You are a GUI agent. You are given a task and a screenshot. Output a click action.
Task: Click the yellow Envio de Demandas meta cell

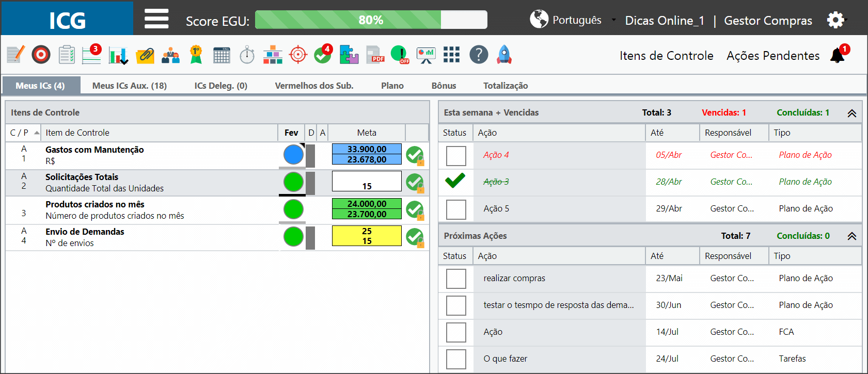[x=367, y=236]
